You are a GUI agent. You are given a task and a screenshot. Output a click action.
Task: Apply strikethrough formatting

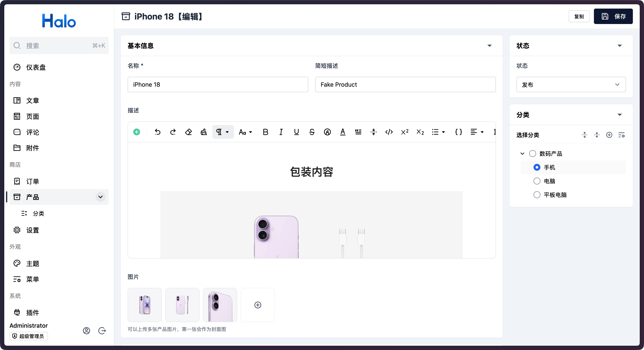(x=312, y=132)
